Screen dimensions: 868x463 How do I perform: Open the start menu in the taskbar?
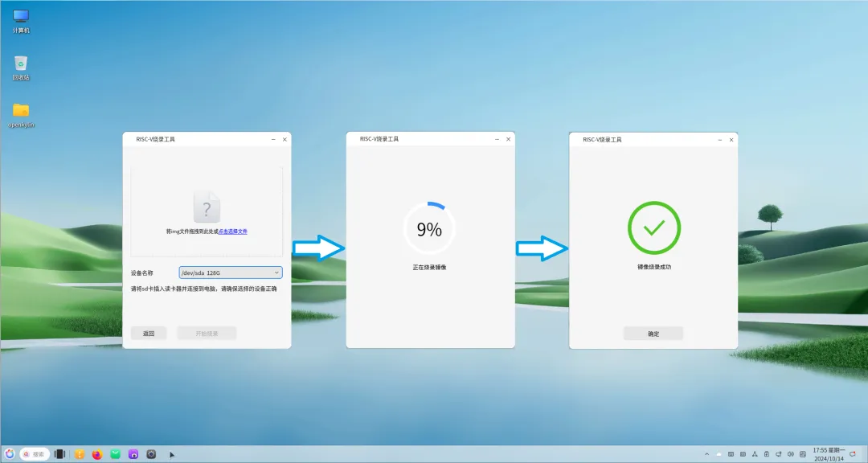click(10, 454)
